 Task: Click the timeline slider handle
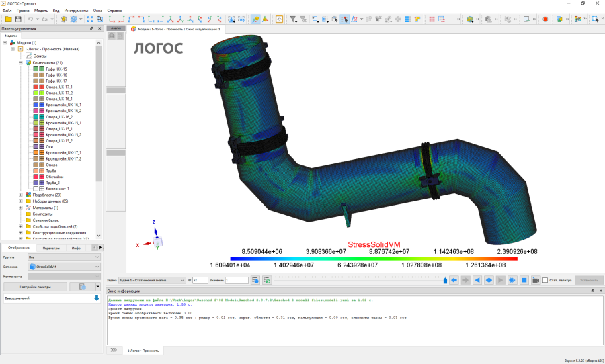[445, 280]
